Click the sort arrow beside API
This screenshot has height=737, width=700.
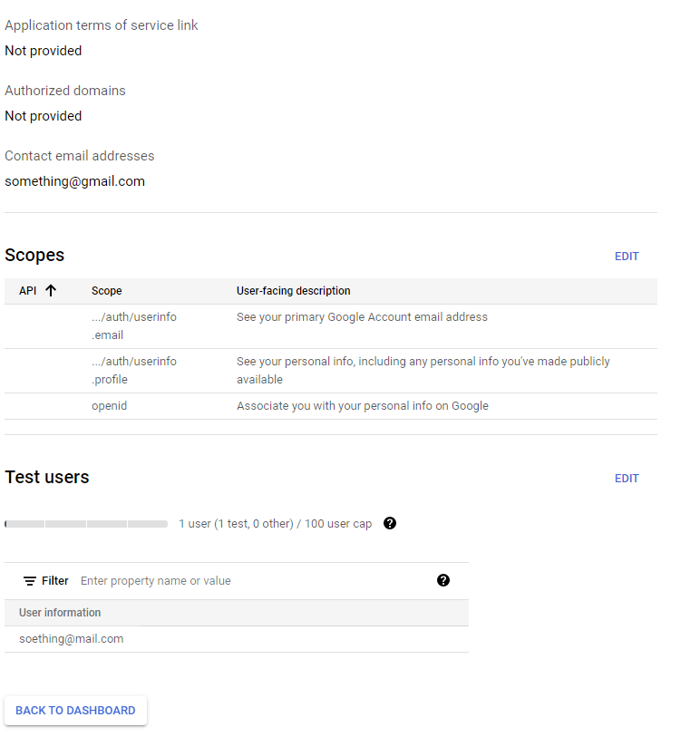51,291
